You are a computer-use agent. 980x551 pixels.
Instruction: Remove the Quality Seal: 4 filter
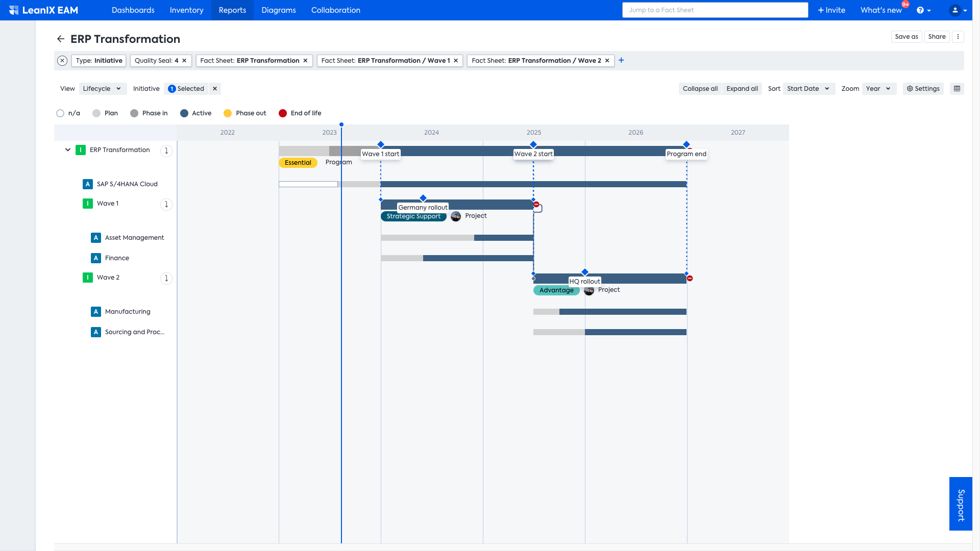pyautogui.click(x=184, y=61)
